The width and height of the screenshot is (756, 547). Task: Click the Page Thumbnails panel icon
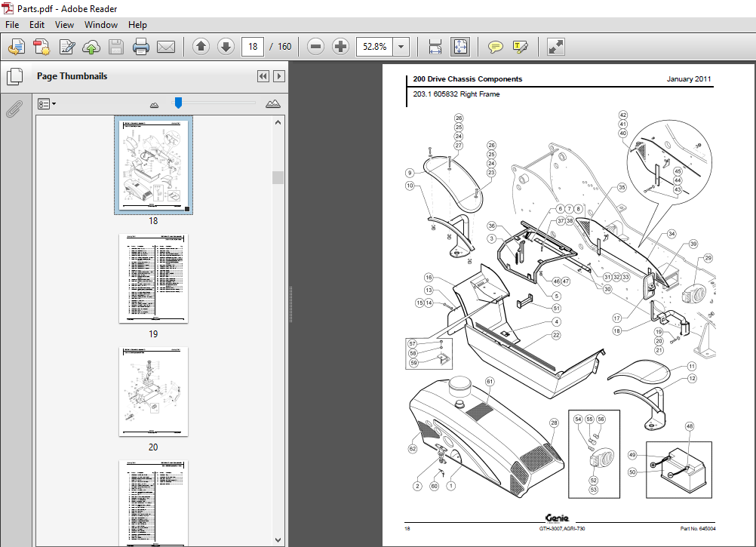[x=14, y=77]
